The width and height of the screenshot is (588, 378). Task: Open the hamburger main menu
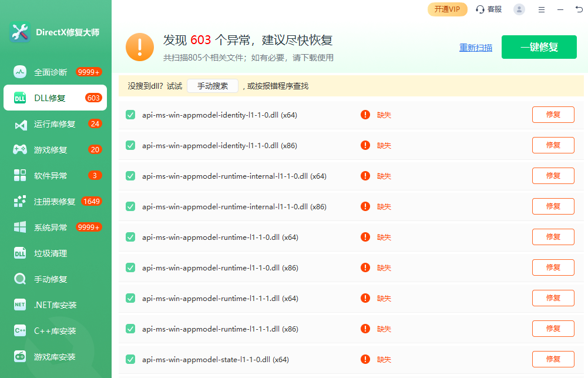(542, 9)
